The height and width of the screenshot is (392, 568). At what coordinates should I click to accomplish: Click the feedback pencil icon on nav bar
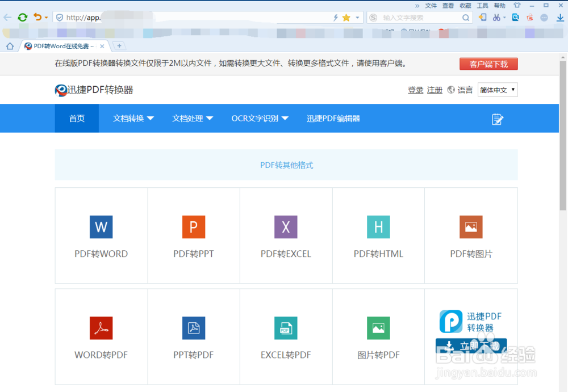point(496,119)
